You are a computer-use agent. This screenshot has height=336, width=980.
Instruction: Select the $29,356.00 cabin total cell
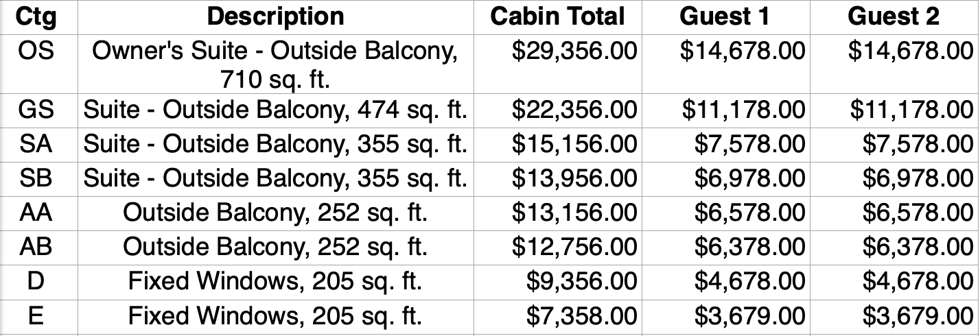[x=574, y=50]
